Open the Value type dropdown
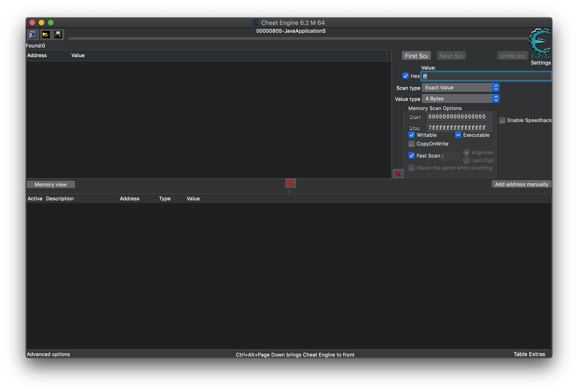 click(461, 99)
